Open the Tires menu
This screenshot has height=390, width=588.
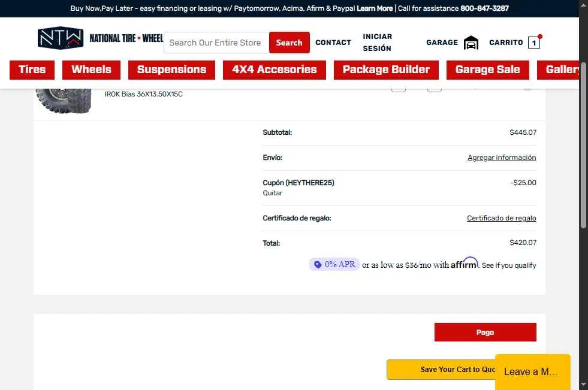pos(32,69)
